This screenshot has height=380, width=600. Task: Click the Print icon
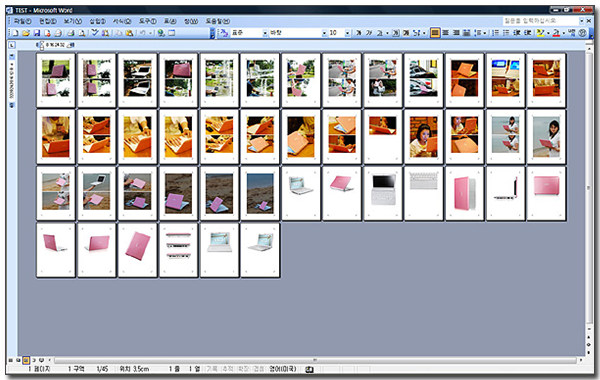click(x=70, y=33)
